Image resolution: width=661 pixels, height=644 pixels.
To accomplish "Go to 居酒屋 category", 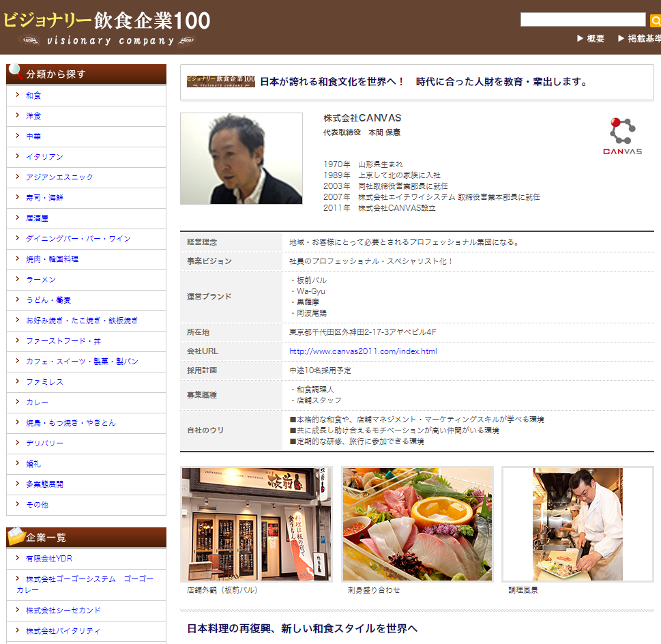I will (x=37, y=218).
